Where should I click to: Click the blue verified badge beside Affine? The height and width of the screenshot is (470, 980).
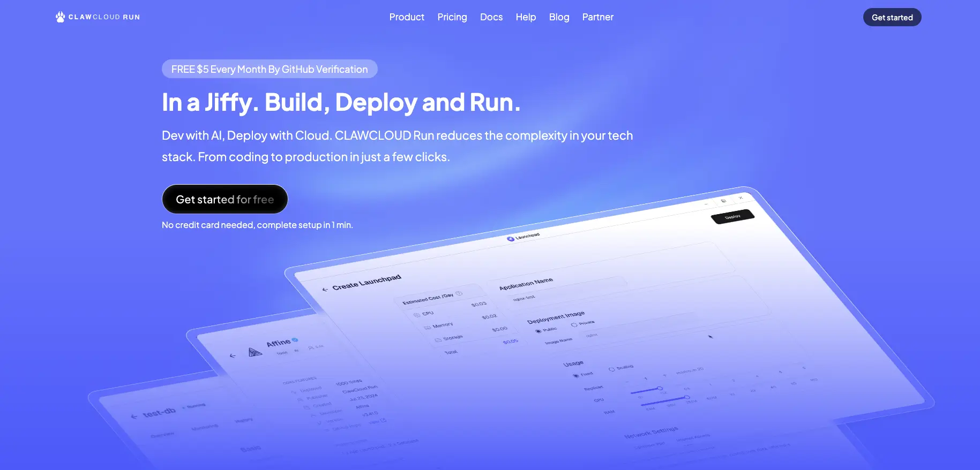(x=295, y=339)
